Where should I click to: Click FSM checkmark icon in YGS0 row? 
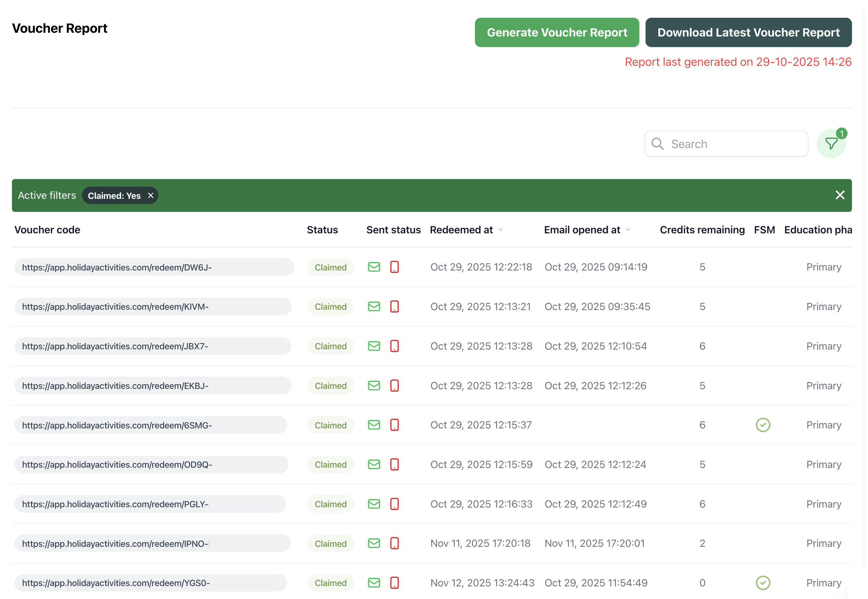coord(763,583)
